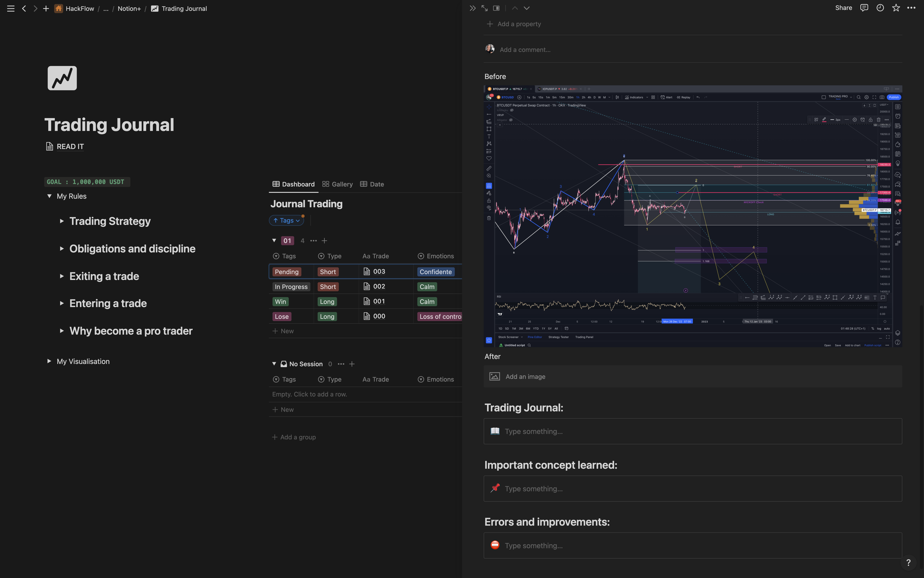This screenshot has height=578, width=924.
Task: Add row with plus next to No Session
Action: click(352, 364)
